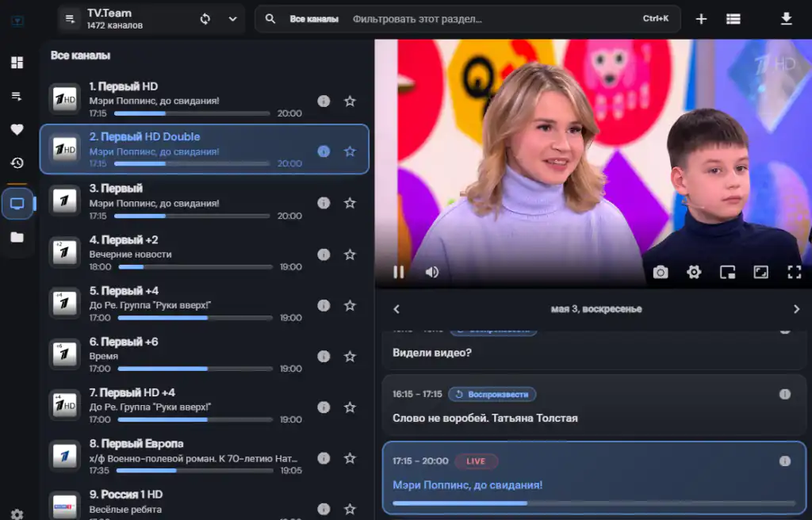Screen dimensions: 812x520
Task: Open the dashboard grid icon in sidebar
Action: click(17, 63)
